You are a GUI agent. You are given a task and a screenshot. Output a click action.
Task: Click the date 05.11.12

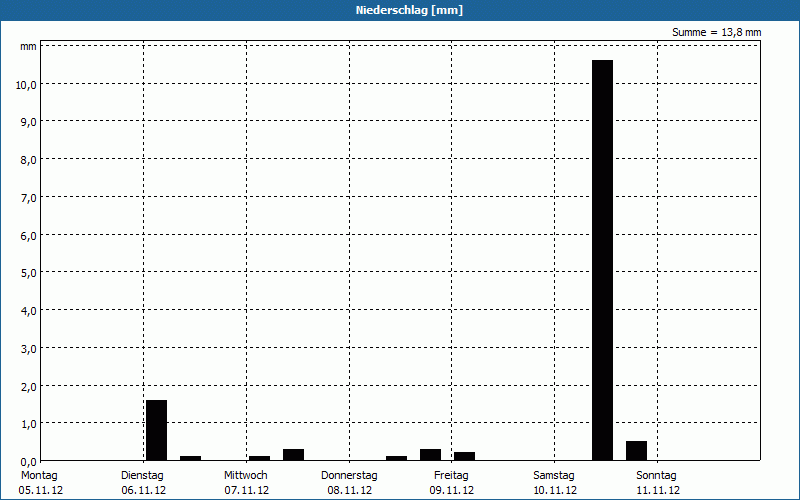(41, 491)
